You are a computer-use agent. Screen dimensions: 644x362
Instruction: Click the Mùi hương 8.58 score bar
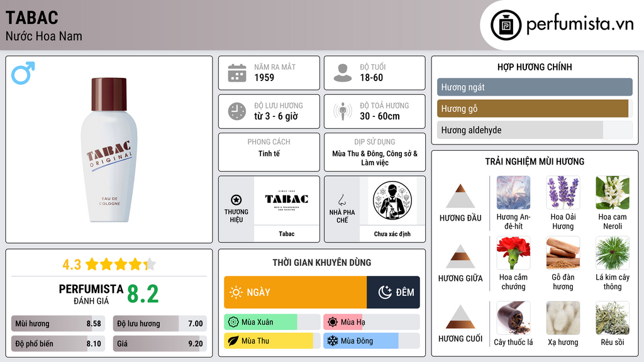pos(58,324)
